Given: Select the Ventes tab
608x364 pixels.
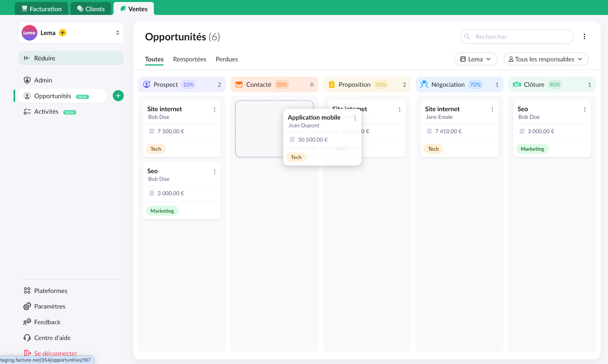Looking at the screenshot, I should [133, 9].
